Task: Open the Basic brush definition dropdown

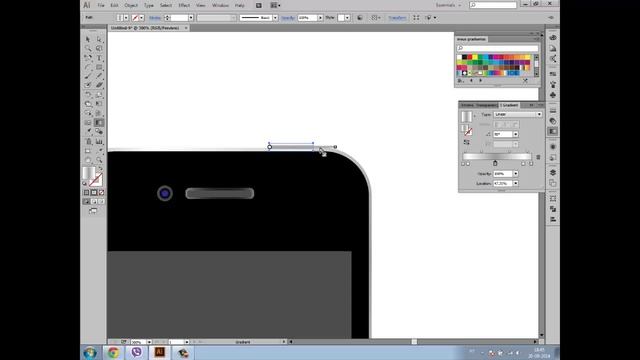Action: (x=275, y=18)
